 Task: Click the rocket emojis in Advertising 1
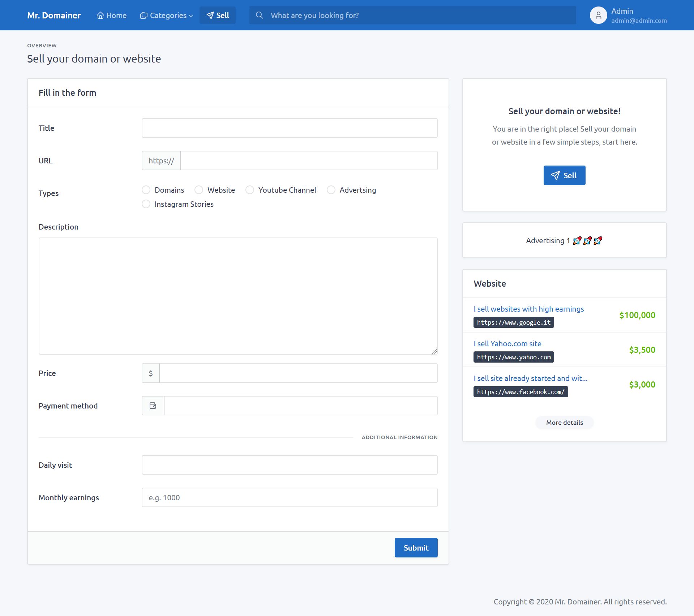tap(587, 240)
